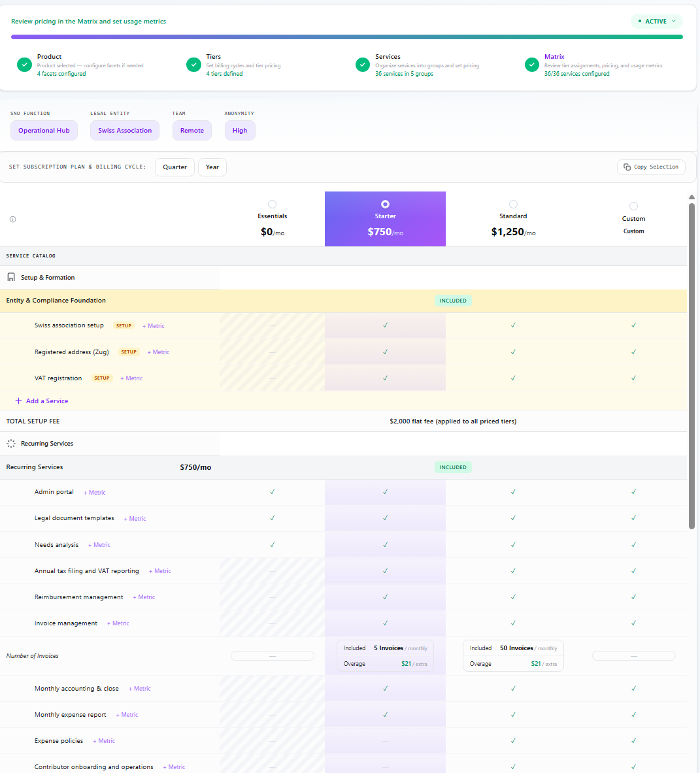This screenshot has height=773, width=700.
Task: Click the Standard $1,250/mo price
Action: click(513, 232)
